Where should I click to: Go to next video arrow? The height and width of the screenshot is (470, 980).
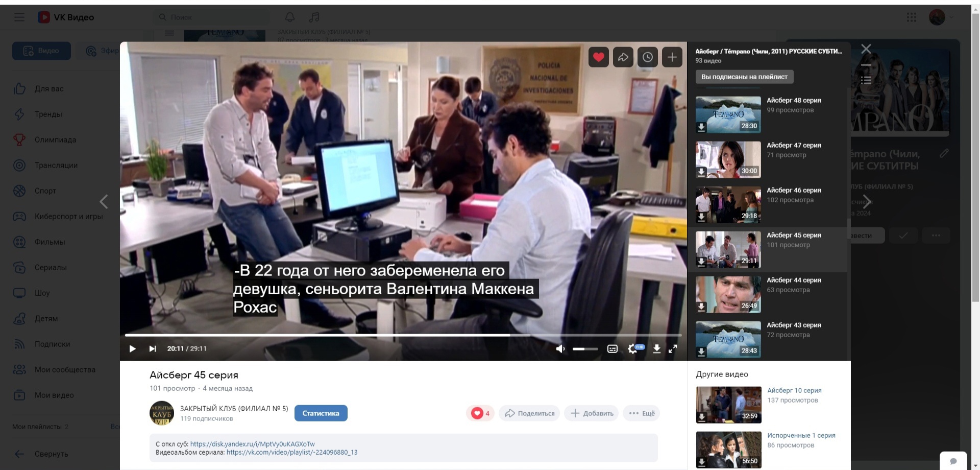click(x=867, y=202)
